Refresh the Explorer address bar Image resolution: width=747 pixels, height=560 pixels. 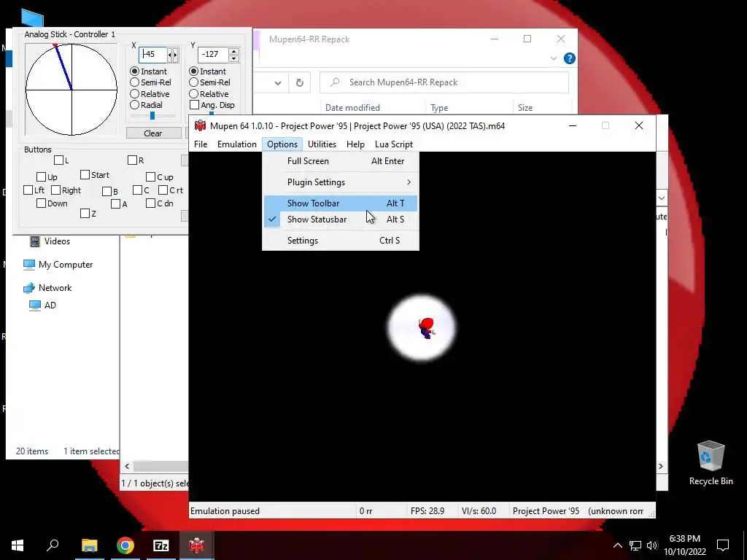[300, 82]
